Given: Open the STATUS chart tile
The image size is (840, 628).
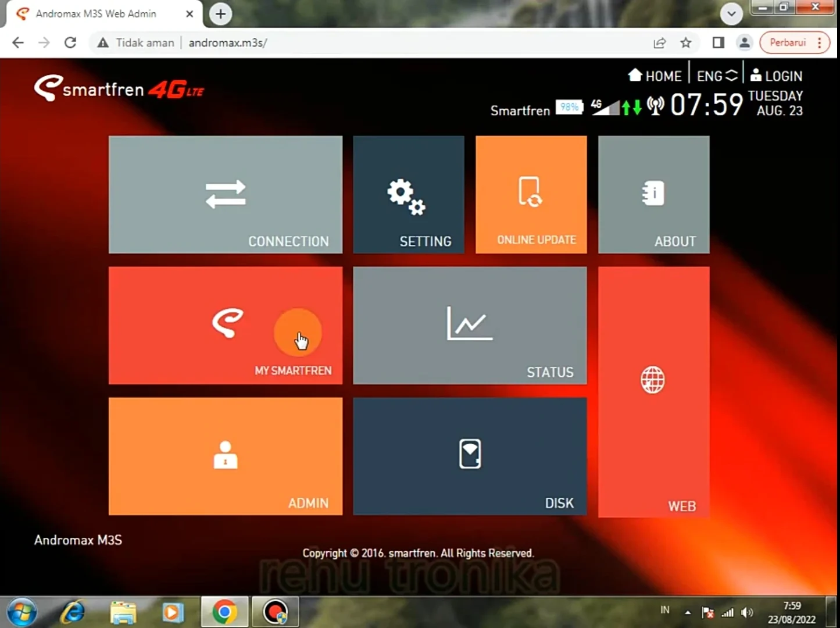Looking at the screenshot, I should (470, 326).
